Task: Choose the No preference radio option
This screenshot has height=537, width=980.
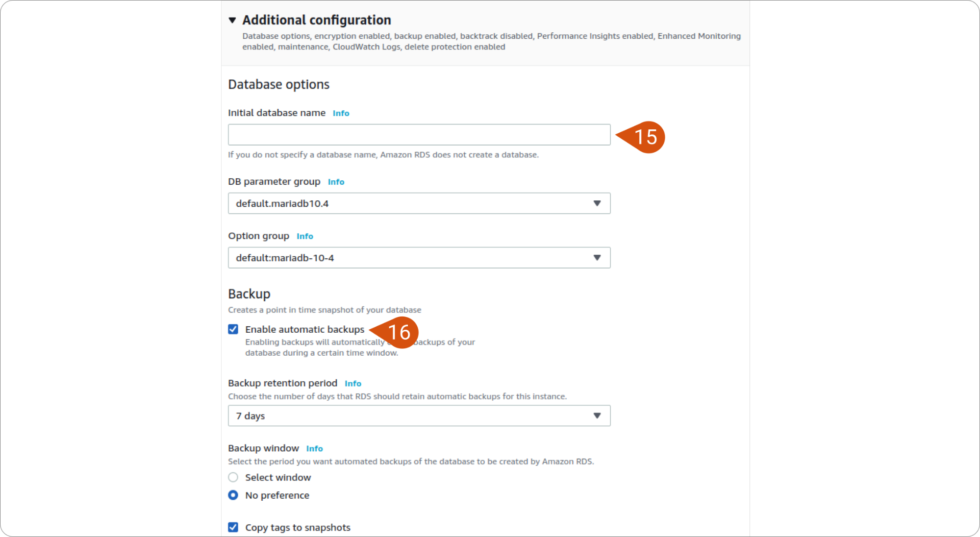Action: (233, 495)
